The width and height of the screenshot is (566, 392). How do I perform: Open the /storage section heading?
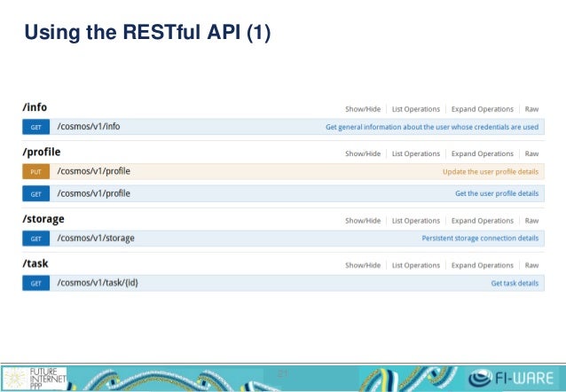[x=43, y=219]
